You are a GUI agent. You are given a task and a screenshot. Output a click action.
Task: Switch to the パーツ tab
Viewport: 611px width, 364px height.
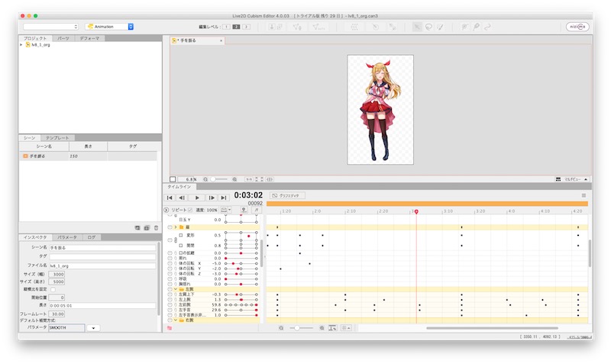(63, 38)
